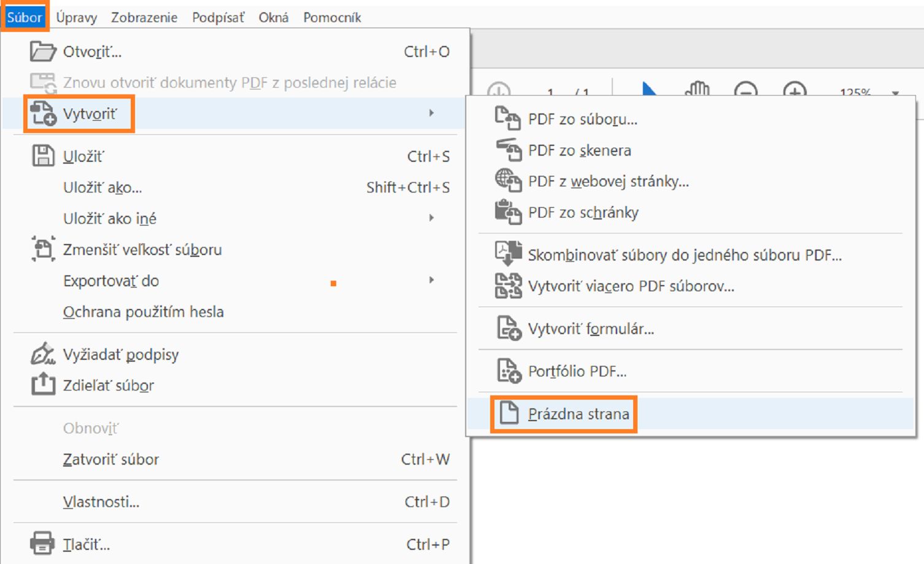Click the Zdieľať súbor share icon
924x564 pixels.
pos(43,384)
